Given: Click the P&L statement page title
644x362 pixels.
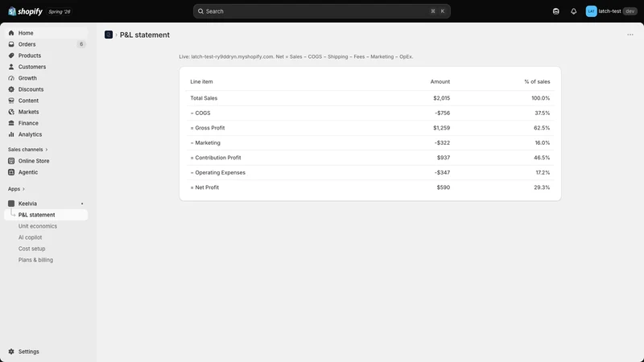Looking at the screenshot, I should [145, 35].
